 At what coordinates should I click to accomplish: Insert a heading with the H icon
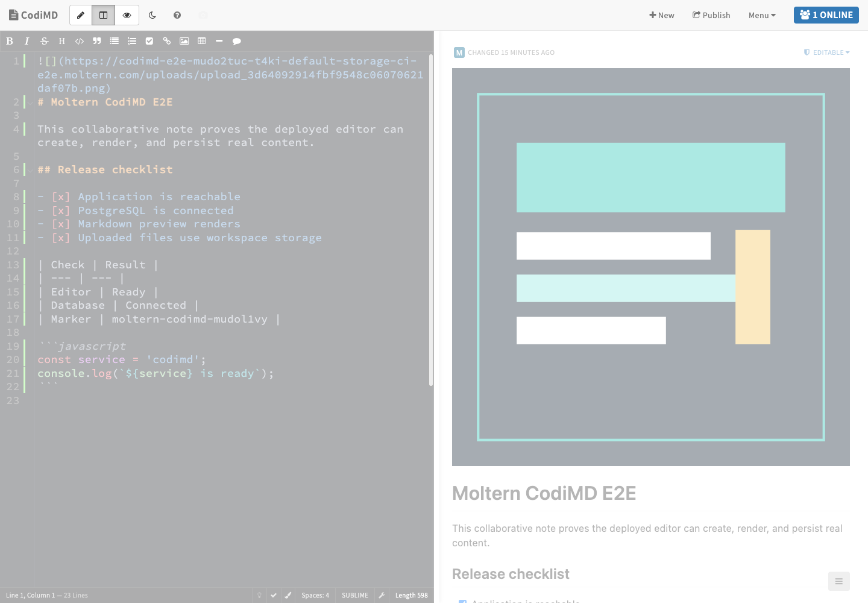pos(61,41)
